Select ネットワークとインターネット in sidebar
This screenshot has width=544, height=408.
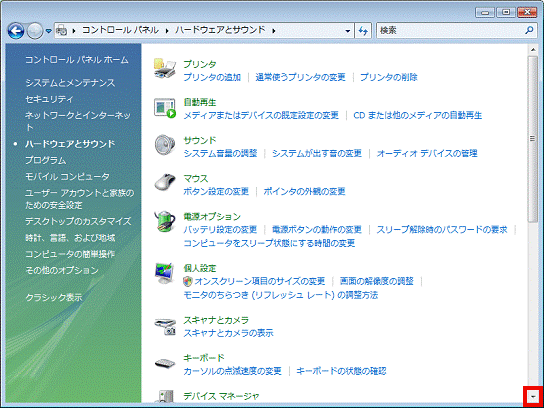point(78,121)
